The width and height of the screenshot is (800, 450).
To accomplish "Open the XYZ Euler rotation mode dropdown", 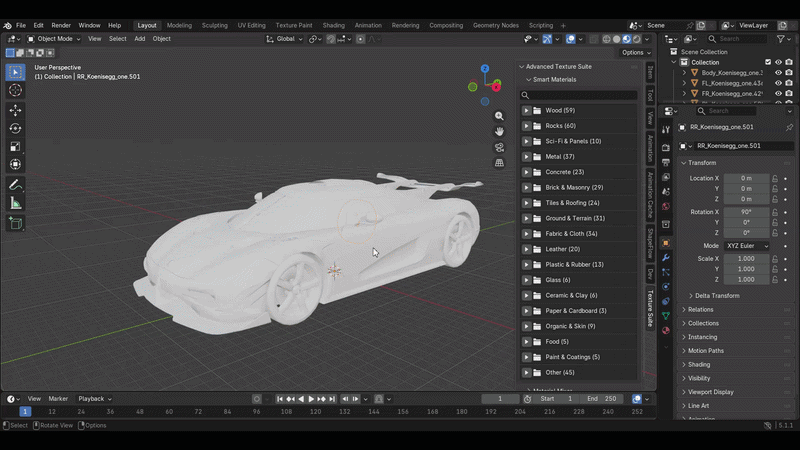I will click(747, 246).
